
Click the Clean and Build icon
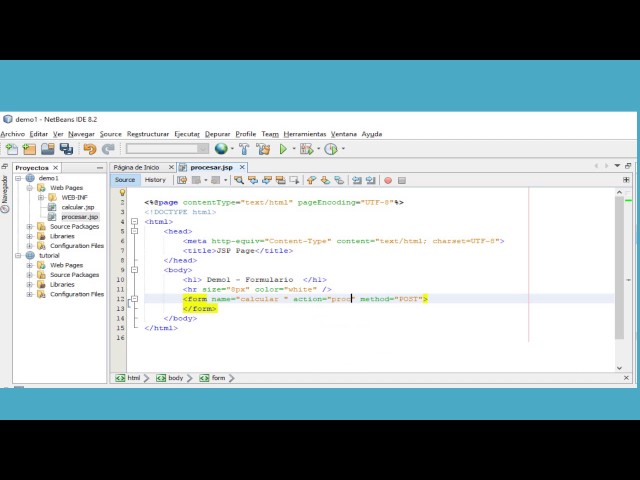pyautogui.click(x=263, y=149)
